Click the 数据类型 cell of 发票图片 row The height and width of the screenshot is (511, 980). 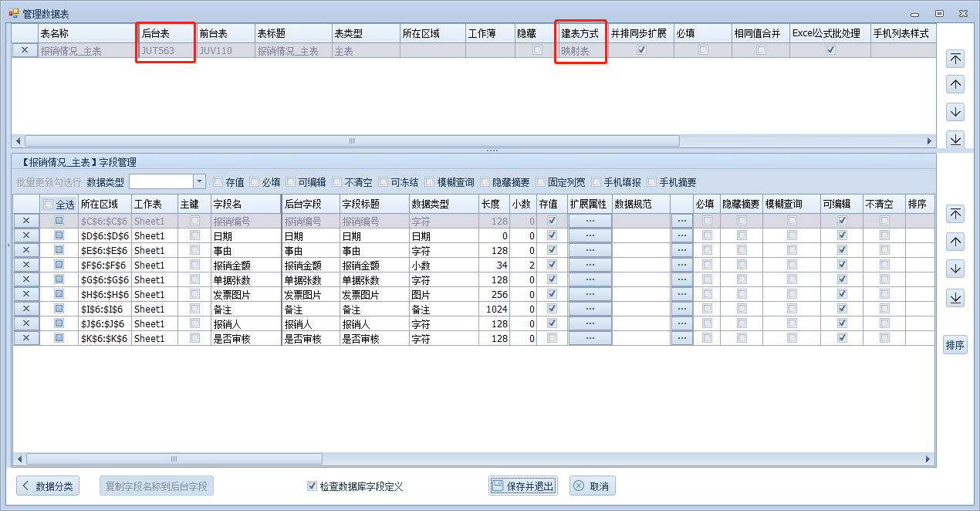click(444, 294)
